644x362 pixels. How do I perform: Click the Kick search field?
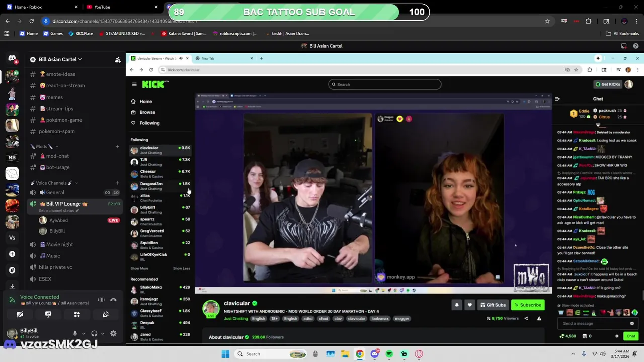point(385,84)
